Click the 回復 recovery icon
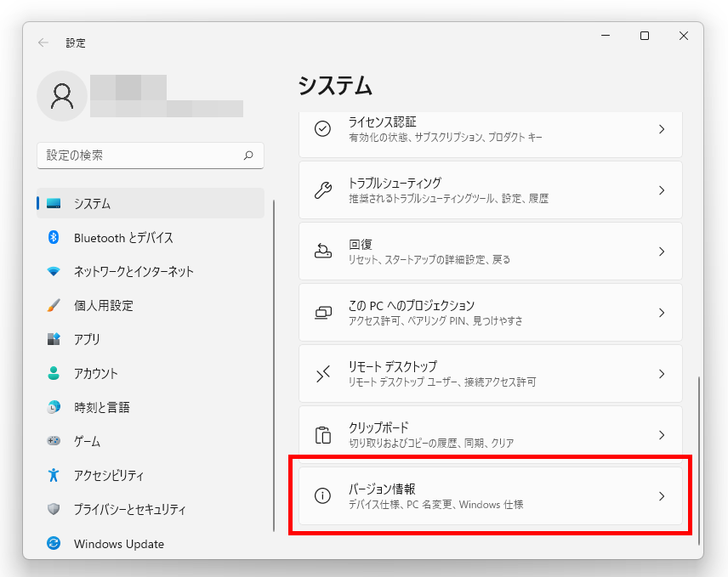 (x=322, y=251)
